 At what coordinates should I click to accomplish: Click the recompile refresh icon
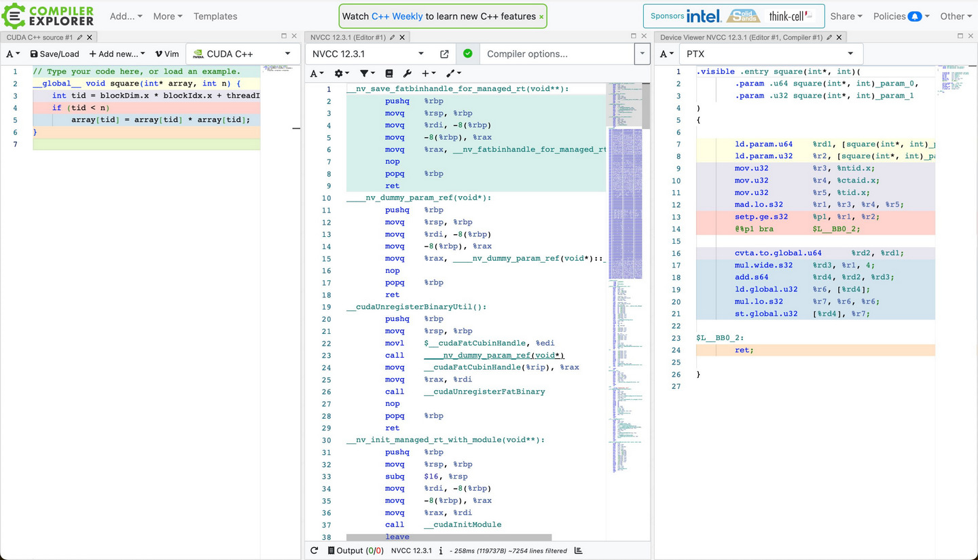click(x=314, y=550)
